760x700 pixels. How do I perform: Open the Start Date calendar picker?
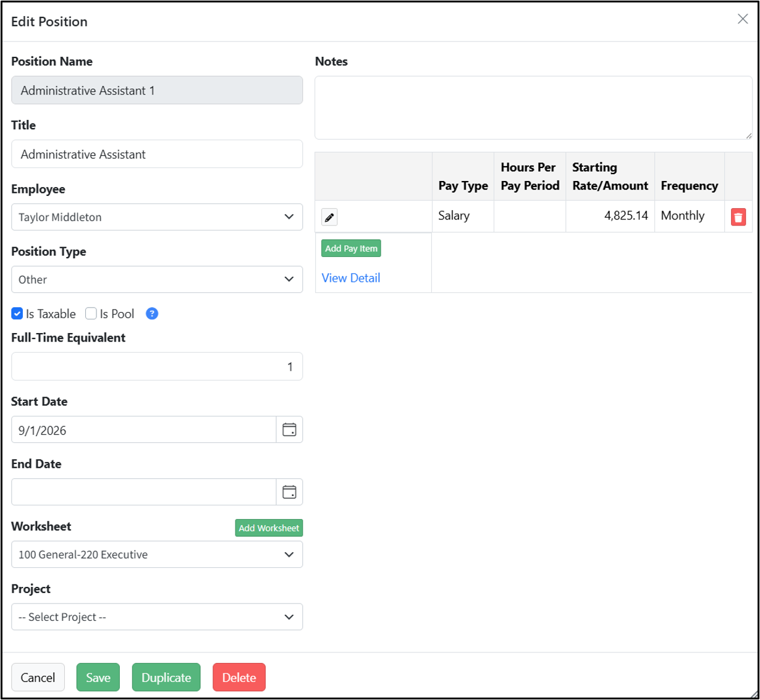coord(289,429)
